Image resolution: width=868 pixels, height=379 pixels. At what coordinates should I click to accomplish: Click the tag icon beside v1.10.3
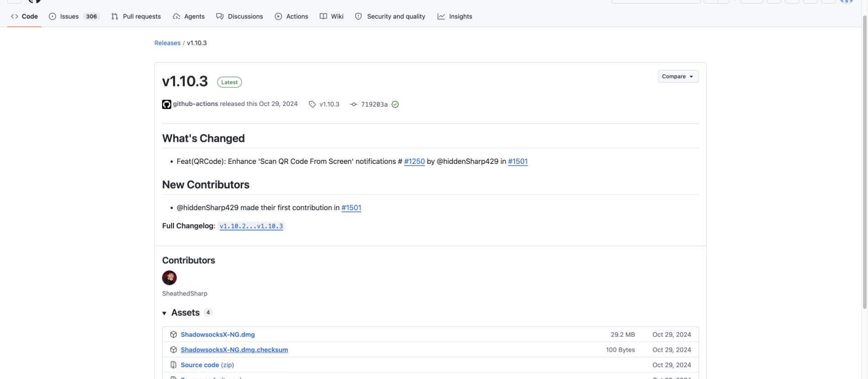[312, 104]
